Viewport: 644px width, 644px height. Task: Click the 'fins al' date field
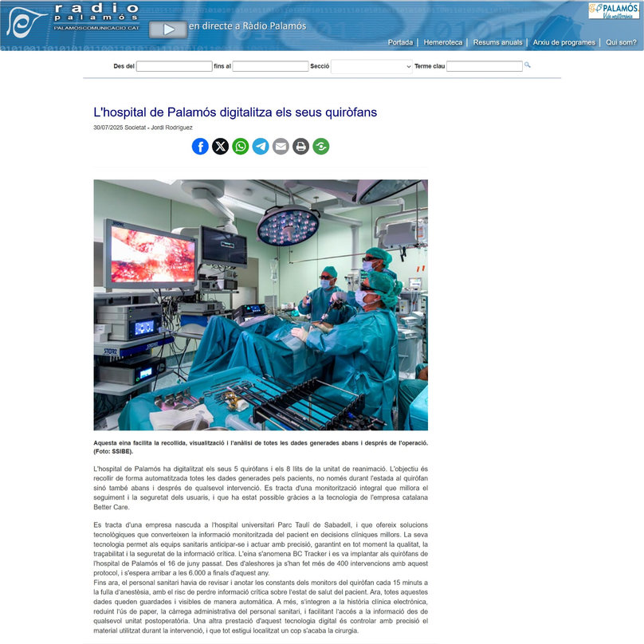[270, 66]
